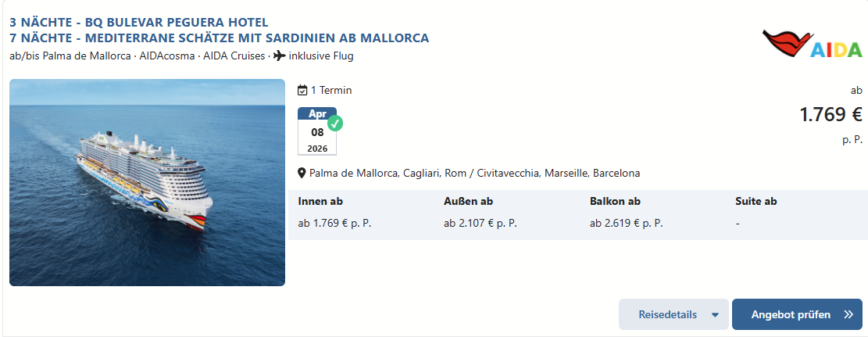The height and width of the screenshot is (337, 868).
Task: Click the AIDA logo with red lips
Action: point(812,44)
